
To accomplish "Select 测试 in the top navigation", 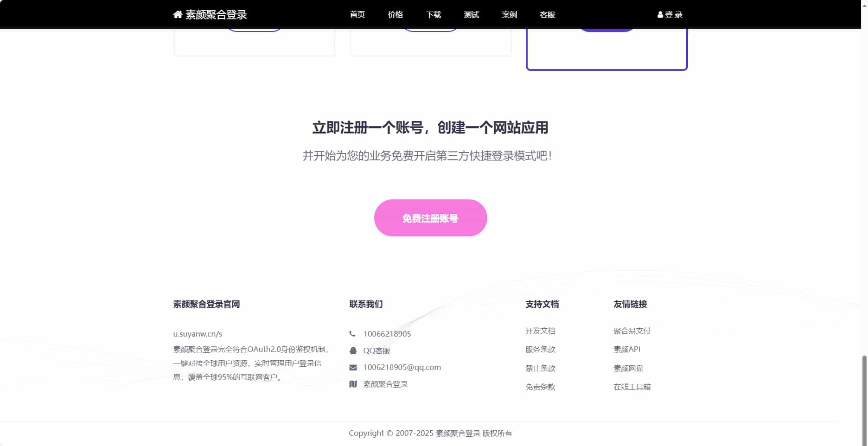I will click(x=472, y=15).
